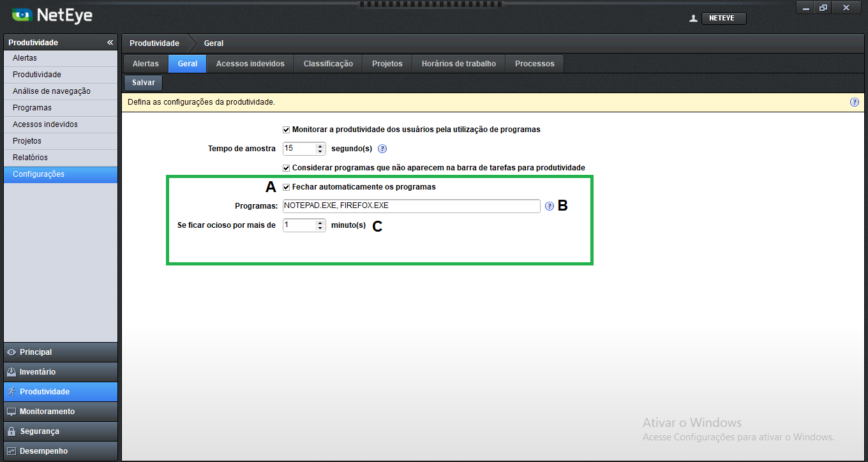
Task: Expand the Monitoramento section in sidebar
Action: pos(60,412)
